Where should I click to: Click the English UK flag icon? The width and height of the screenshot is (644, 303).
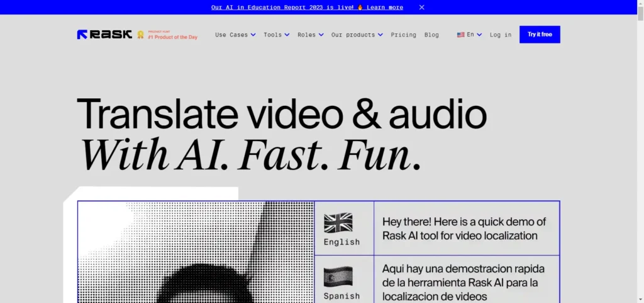click(338, 223)
